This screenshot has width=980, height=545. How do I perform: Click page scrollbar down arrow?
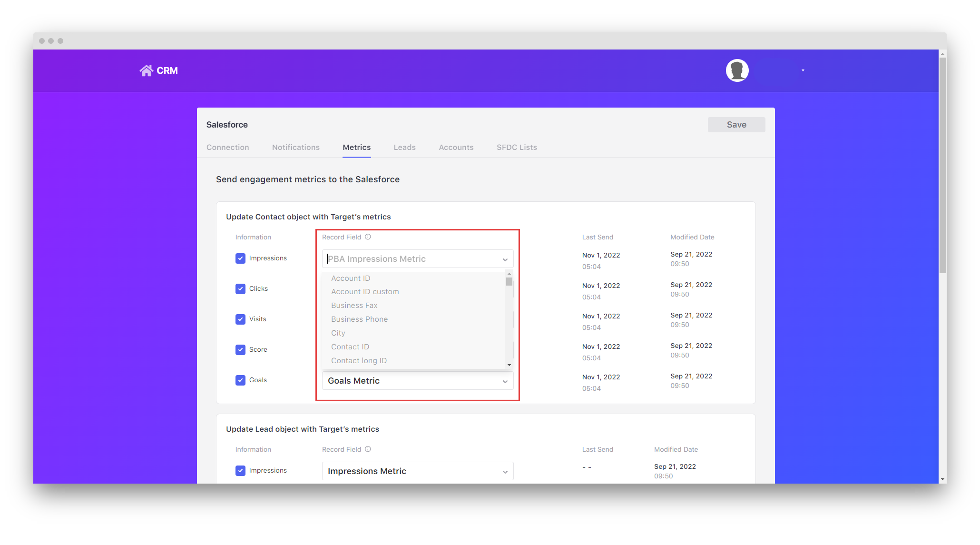pyautogui.click(x=942, y=479)
